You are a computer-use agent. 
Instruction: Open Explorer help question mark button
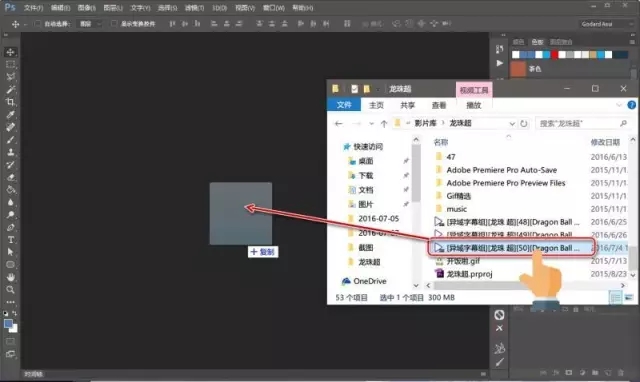point(631,105)
